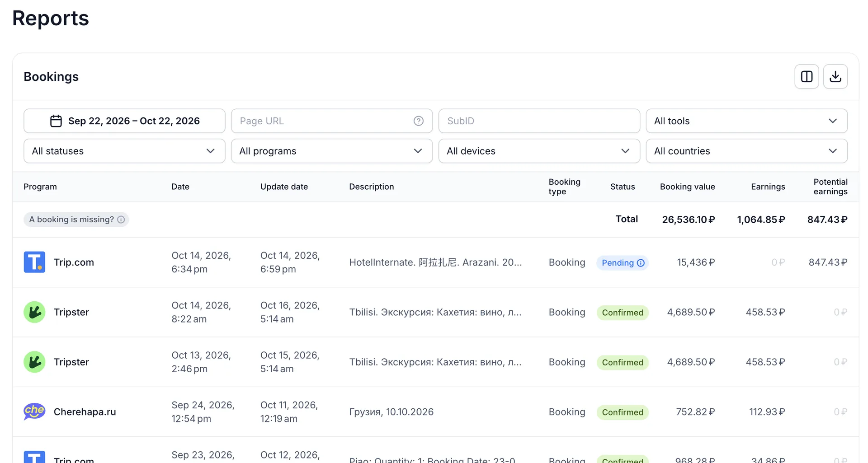Open the date range picker Sep 22 – Oct 22
Screen dimensions: 868x463
click(124, 121)
